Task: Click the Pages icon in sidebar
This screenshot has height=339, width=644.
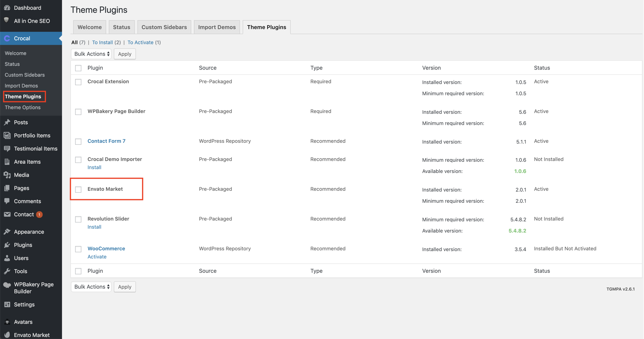Action: point(7,188)
